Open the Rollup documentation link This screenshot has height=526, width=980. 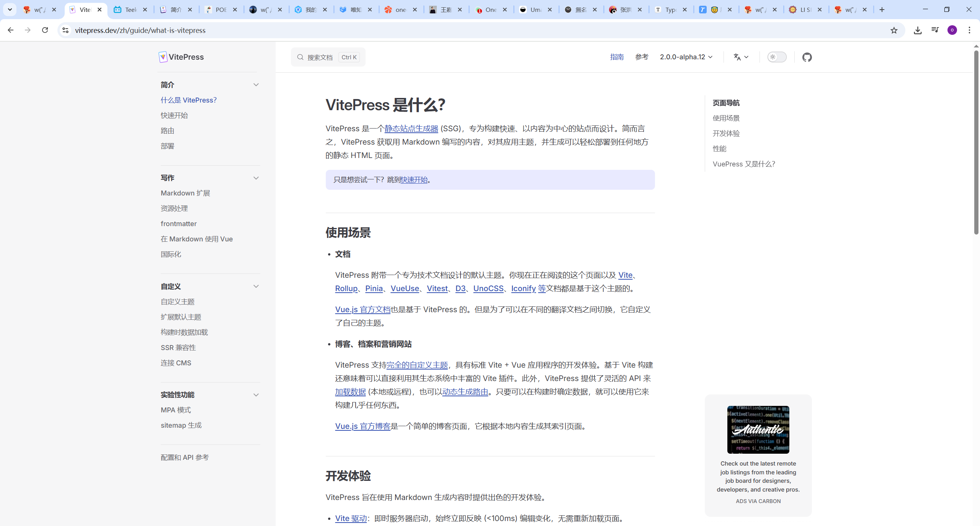click(x=346, y=288)
